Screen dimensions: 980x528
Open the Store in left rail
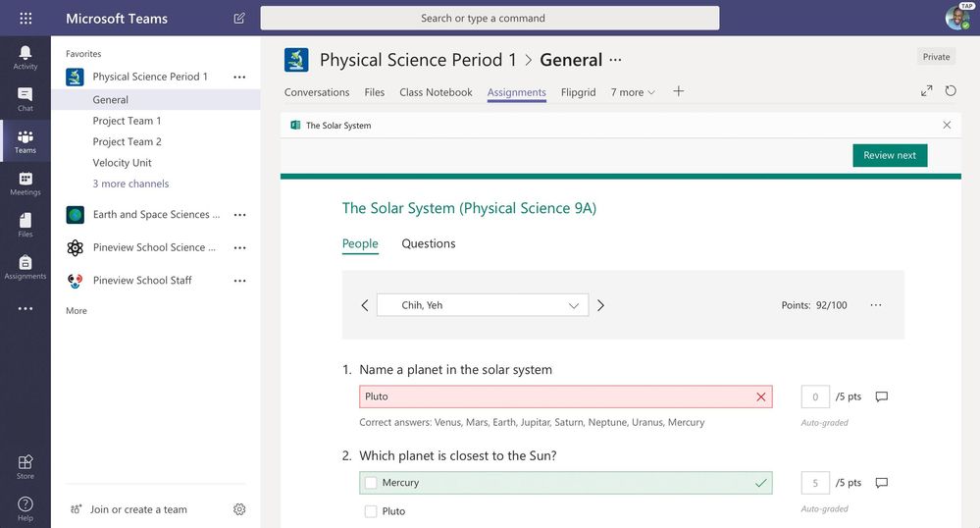click(25, 467)
